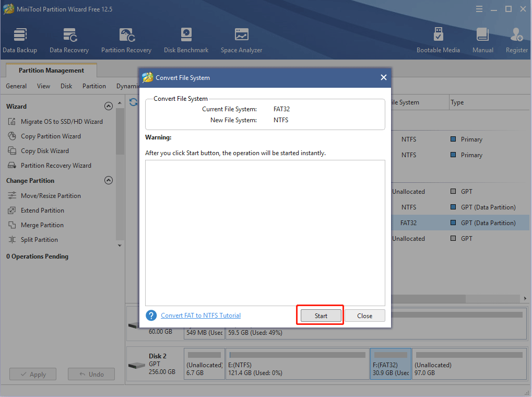Click the Copy Partition Wizard icon

point(12,136)
